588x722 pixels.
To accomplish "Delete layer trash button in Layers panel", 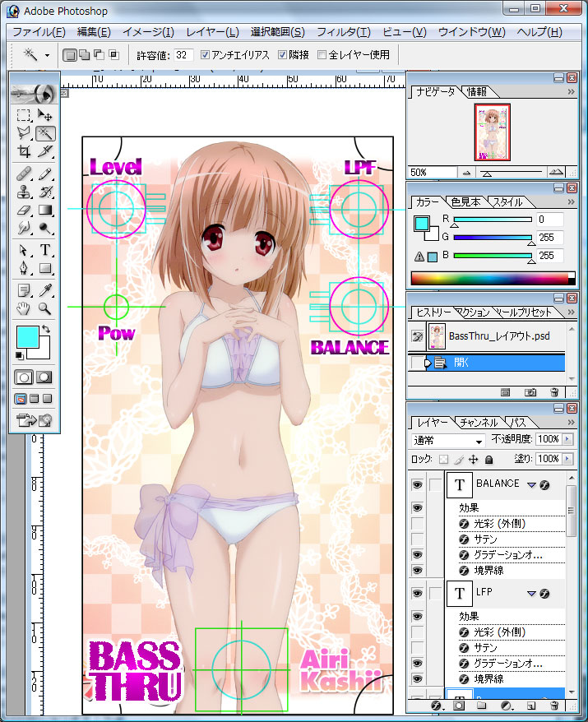I will point(554,706).
